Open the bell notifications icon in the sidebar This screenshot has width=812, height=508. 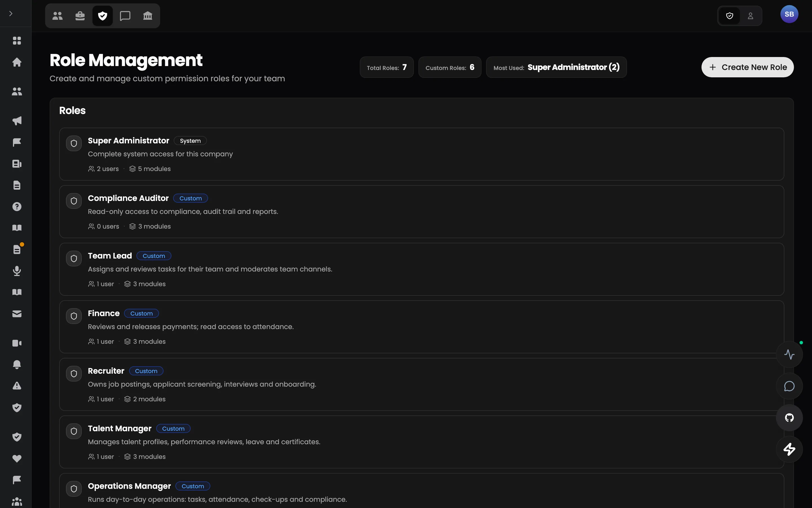click(x=17, y=365)
